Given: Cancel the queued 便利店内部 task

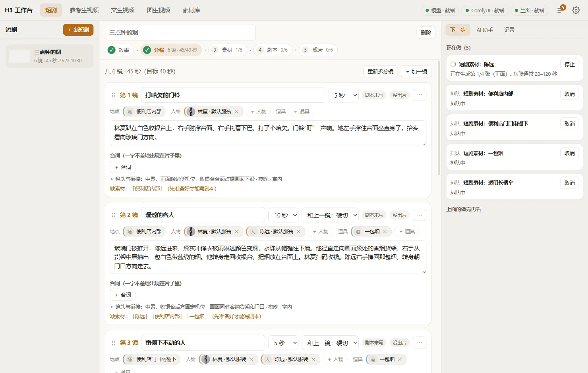Looking at the screenshot, I should (570, 94).
